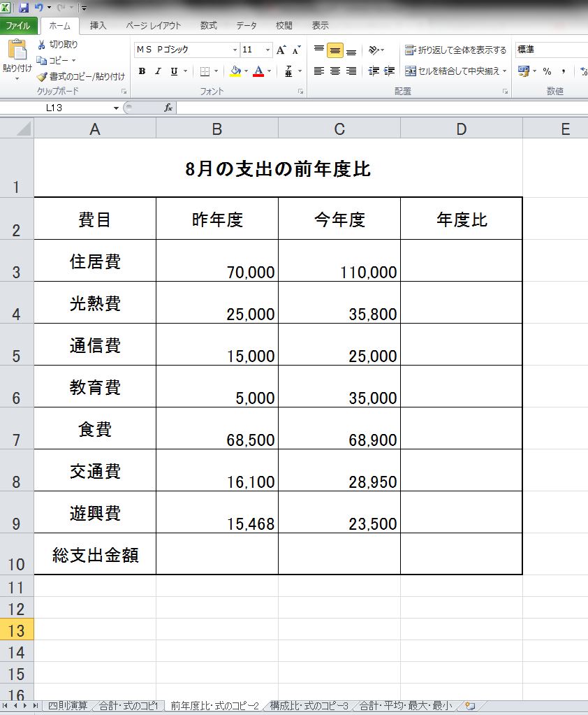588x715 pixels.
Task: Apply the yellow fill color bucket
Action: coord(235,71)
